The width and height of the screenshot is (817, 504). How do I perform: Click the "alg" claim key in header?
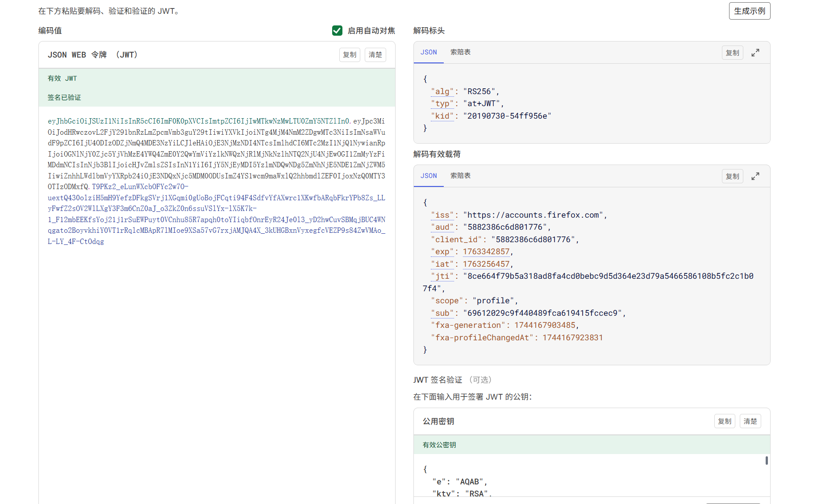point(442,91)
